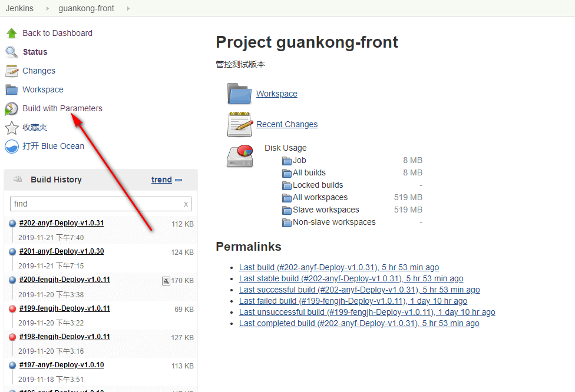The image size is (575, 392).
Task: Click the Build with Parameters clock icon
Action: [11, 109]
